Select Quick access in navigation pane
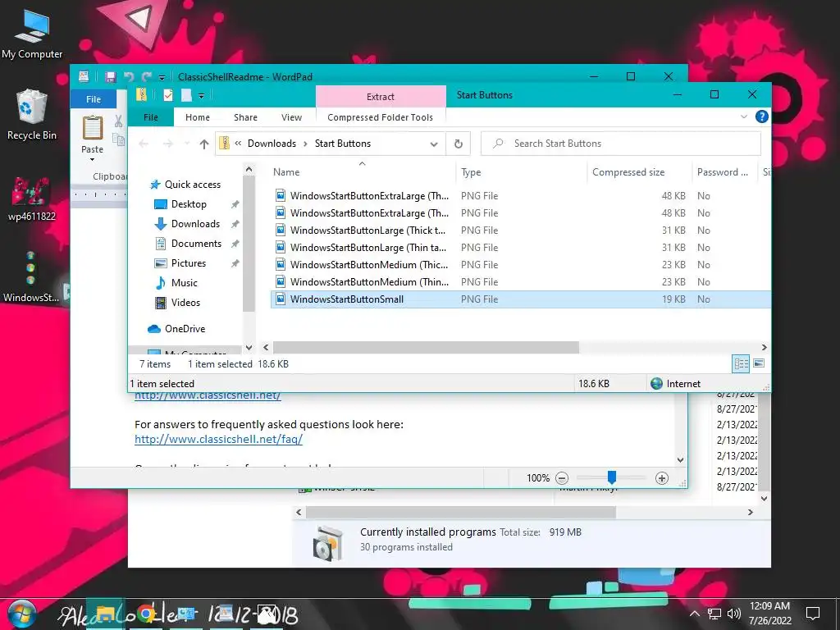The width and height of the screenshot is (840, 630). tap(185, 185)
